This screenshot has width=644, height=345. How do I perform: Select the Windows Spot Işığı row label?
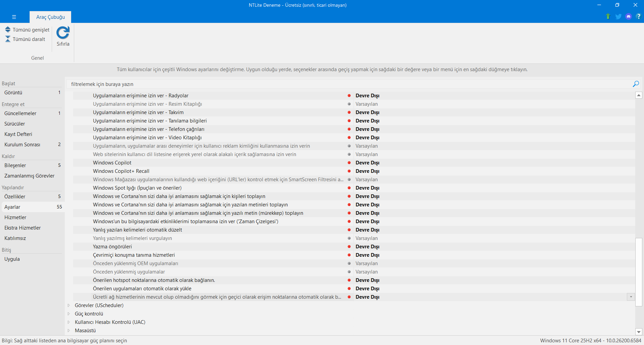pos(137,188)
